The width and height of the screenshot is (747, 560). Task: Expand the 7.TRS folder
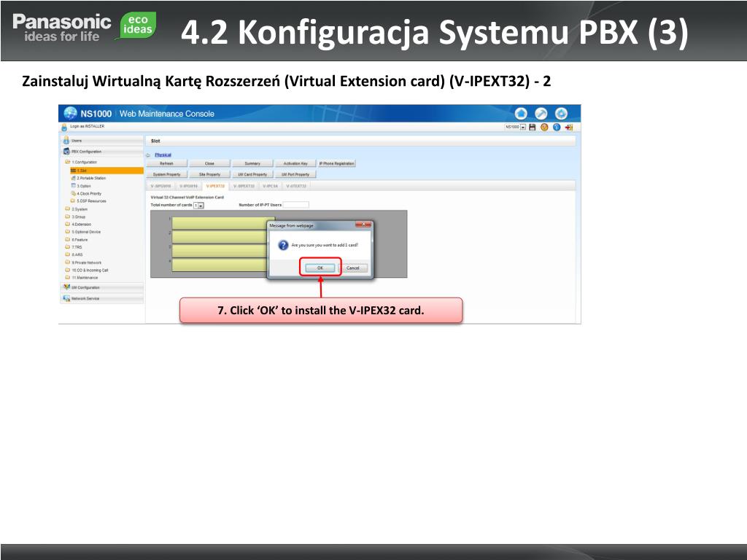(x=68, y=247)
